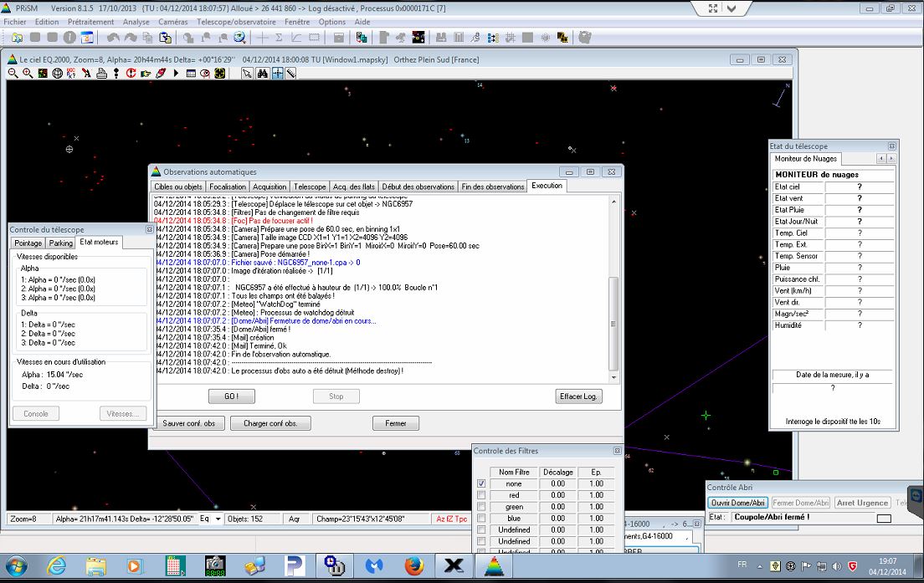
Task: Open Firefox from the taskbar
Action: coord(413,565)
